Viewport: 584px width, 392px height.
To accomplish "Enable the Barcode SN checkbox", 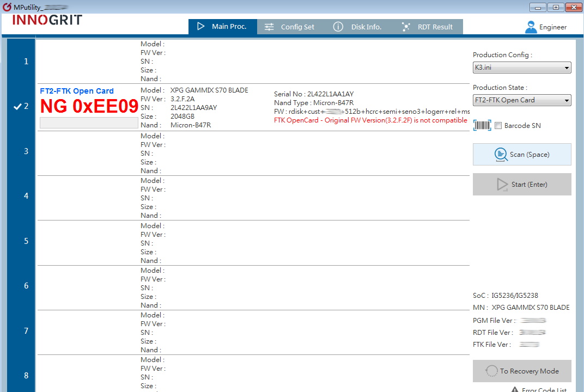I will (498, 125).
